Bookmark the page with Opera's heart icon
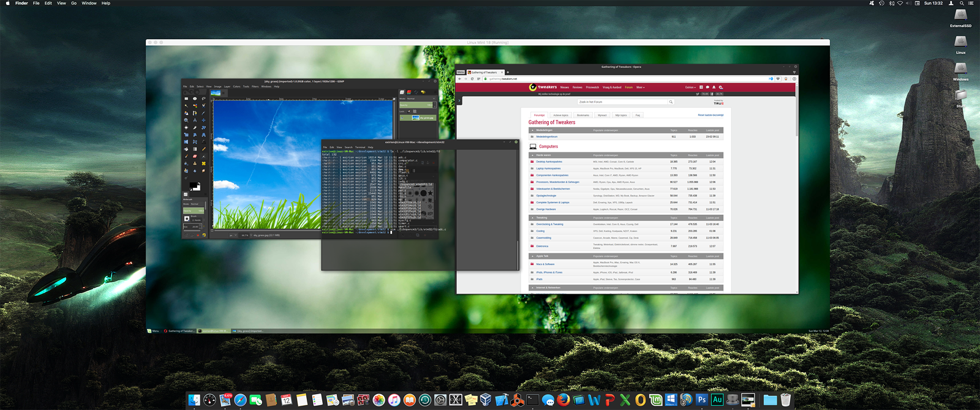 click(x=778, y=79)
